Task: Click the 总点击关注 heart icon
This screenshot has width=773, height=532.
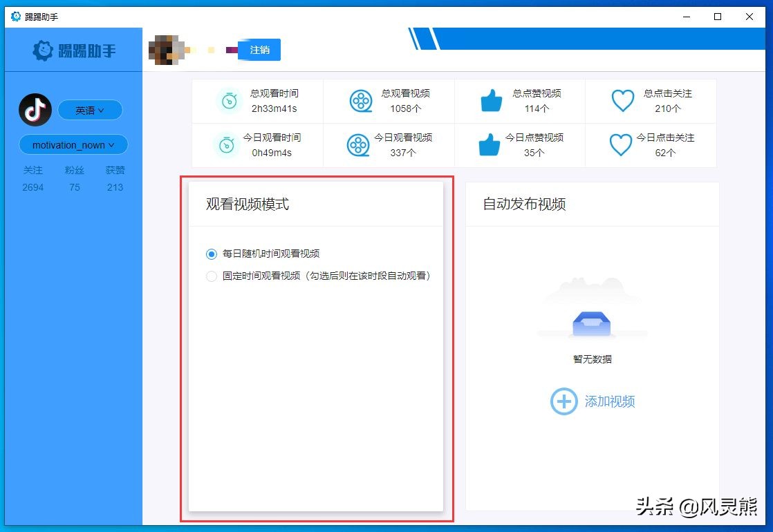Action: coord(622,101)
